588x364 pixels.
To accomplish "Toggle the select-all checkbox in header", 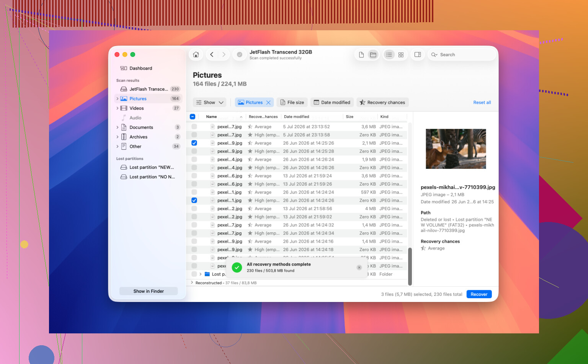I will click(193, 117).
